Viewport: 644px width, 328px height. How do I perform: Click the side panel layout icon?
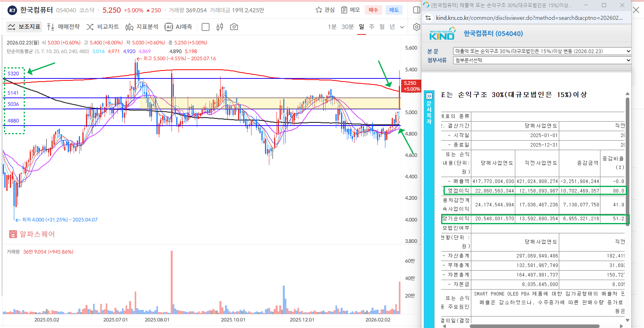click(416, 10)
